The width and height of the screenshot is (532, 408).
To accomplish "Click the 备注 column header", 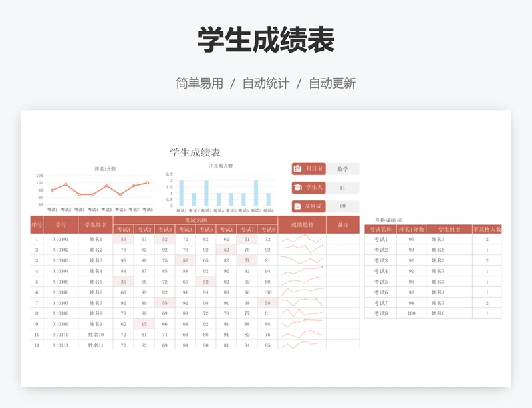I will pyautogui.click(x=343, y=224).
